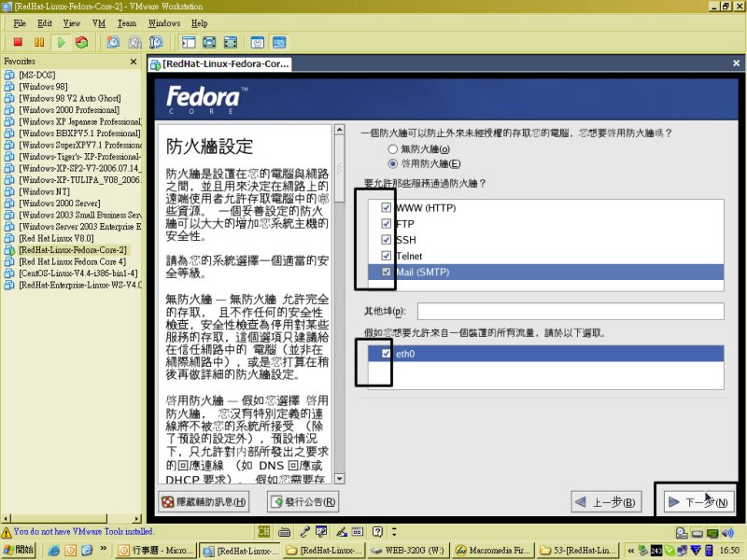Select the RedHat-Linux-Fedora-Cor... VM tab

coord(220,63)
